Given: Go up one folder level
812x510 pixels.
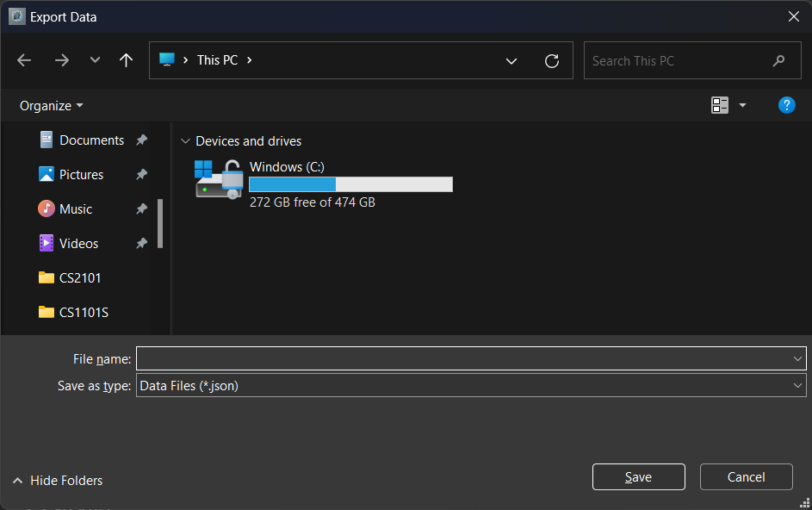Looking at the screenshot, I should pyautogui.click(x=127, y=60).
